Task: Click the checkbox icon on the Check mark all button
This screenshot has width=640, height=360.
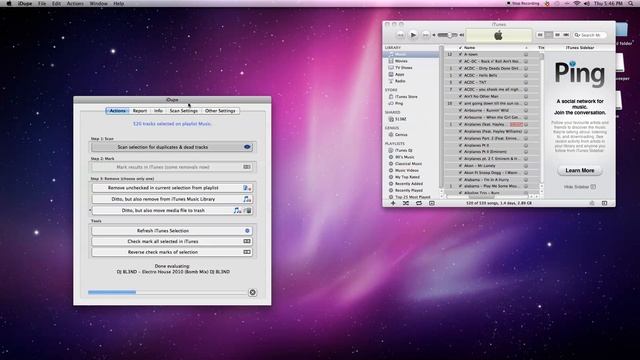Action: click(x=247, y=241)
